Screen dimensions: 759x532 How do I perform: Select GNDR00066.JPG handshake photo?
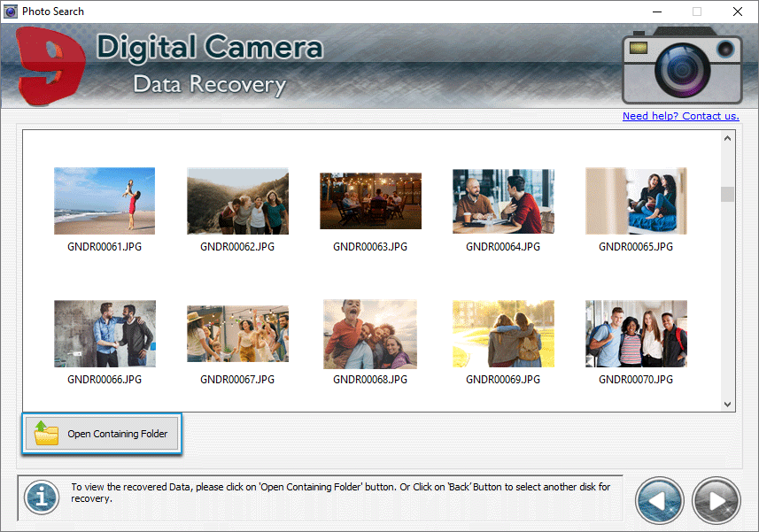coord(105,334)
